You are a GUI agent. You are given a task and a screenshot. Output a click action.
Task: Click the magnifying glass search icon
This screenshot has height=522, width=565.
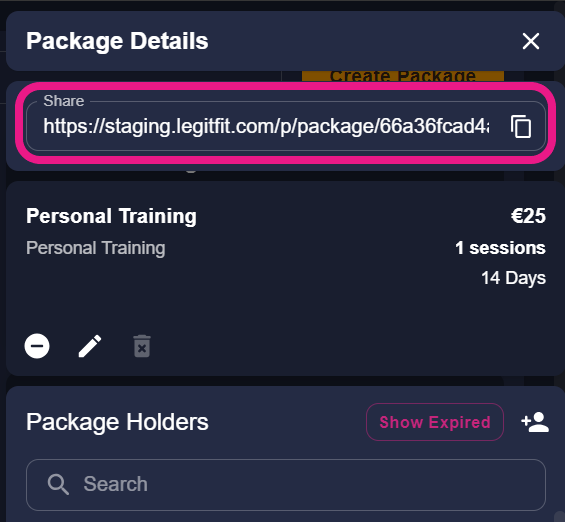(58, 485)
